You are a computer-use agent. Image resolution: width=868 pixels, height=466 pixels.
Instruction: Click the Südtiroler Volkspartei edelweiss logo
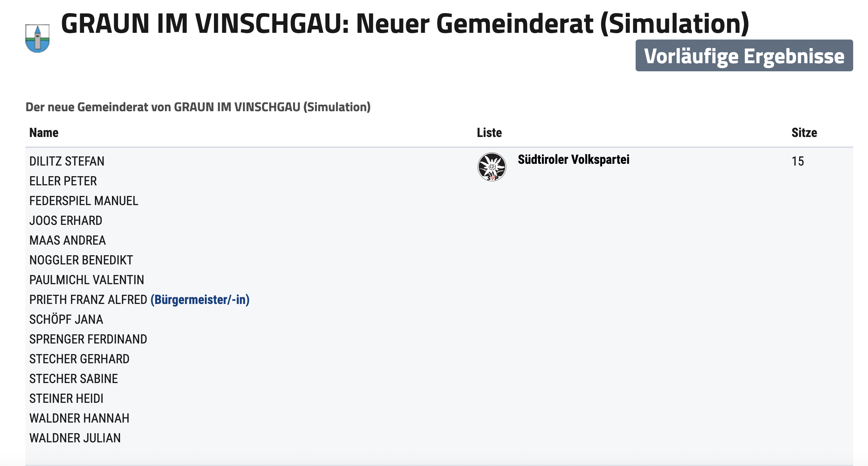(x=492, y=167)
